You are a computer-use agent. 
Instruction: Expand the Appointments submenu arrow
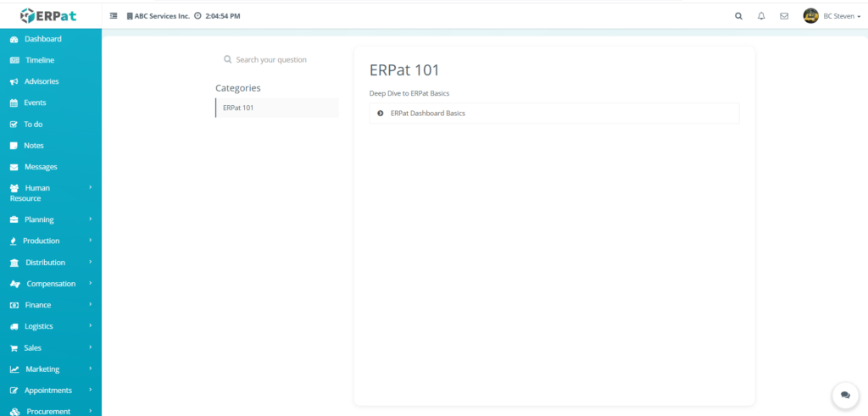90,390
